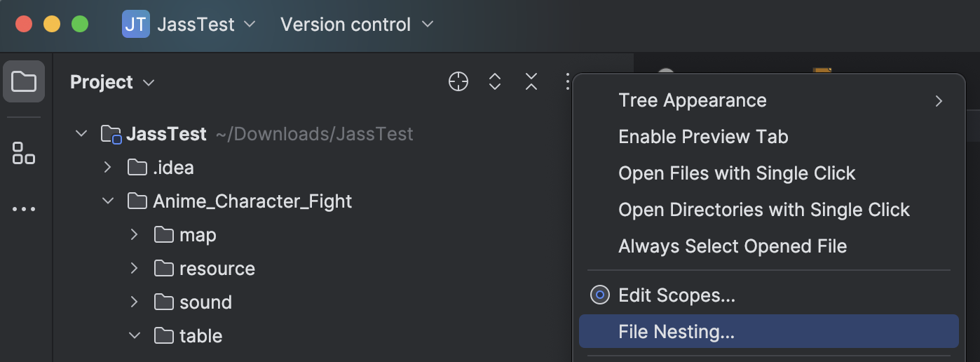980x362 pixels.
Task: Open the Project view dropdown
Action: 112,82
